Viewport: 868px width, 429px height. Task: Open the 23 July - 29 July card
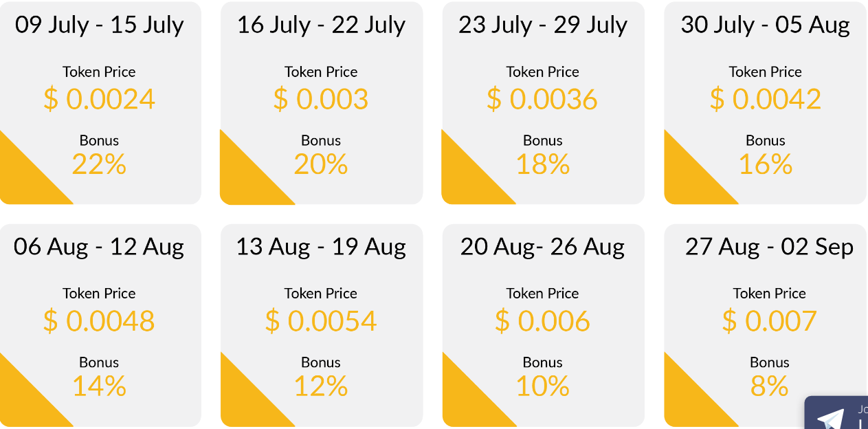click(543, 103)
